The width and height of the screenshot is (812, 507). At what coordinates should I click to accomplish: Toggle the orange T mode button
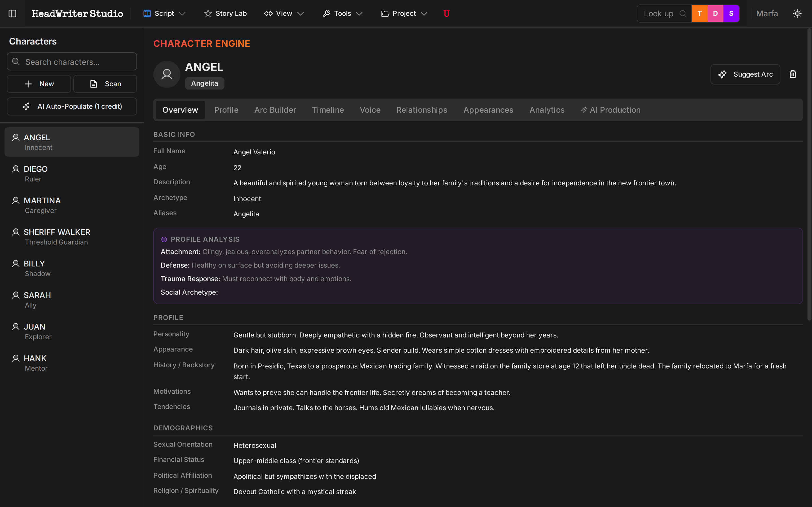coord(700,14)
